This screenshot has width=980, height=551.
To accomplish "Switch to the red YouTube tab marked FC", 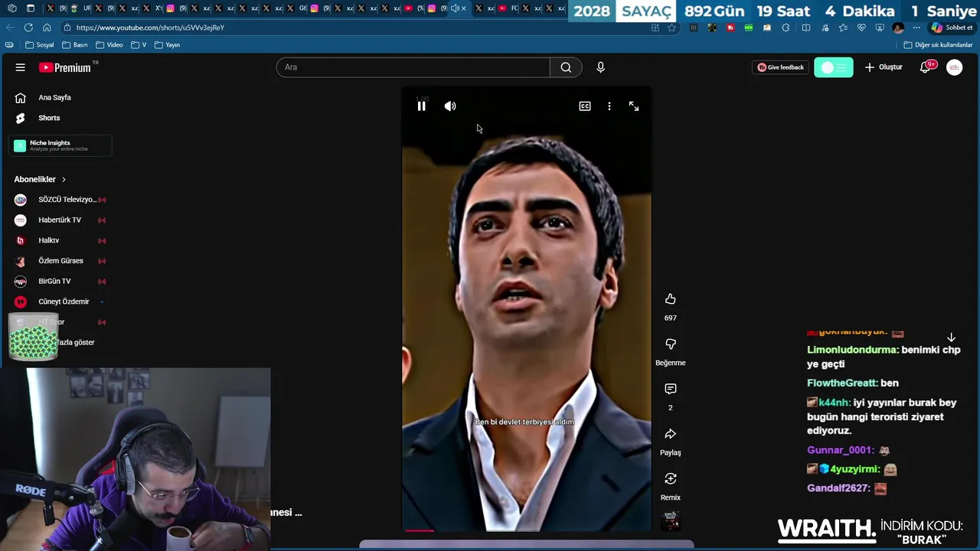I will [x=508, y=8].
